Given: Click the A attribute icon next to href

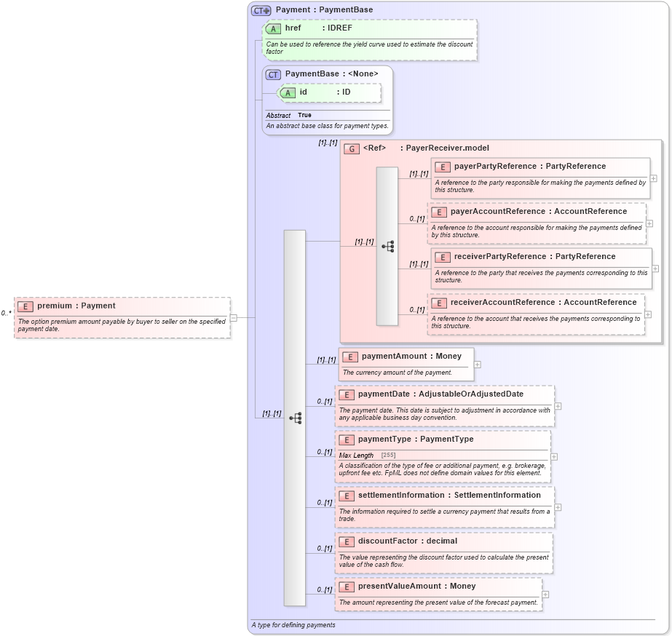Looking at the screenshot, I should coord(273,28).
